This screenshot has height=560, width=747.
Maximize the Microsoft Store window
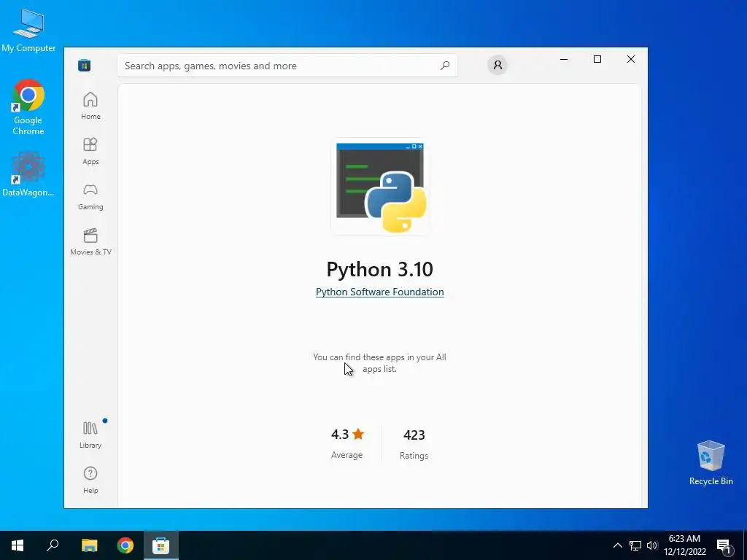click(x=597, y=59)
